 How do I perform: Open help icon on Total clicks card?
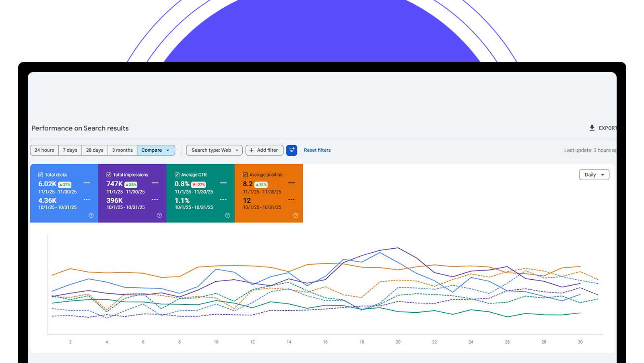click(x=91, y=215)
